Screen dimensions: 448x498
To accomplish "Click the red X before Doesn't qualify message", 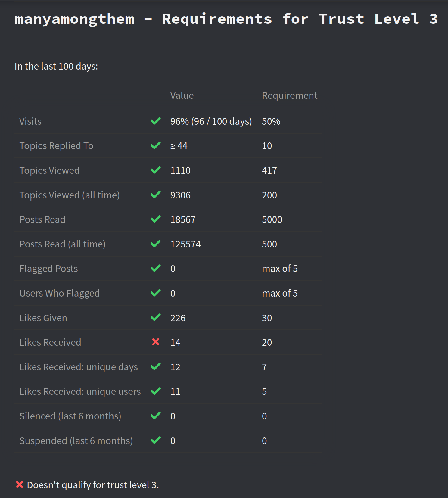I will click(x=20, y=484).
